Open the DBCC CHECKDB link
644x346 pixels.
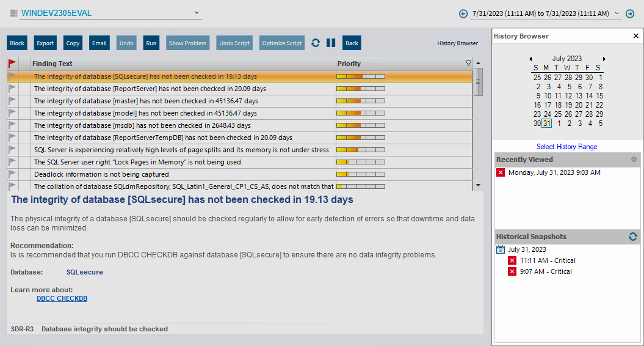pos(62,298)
